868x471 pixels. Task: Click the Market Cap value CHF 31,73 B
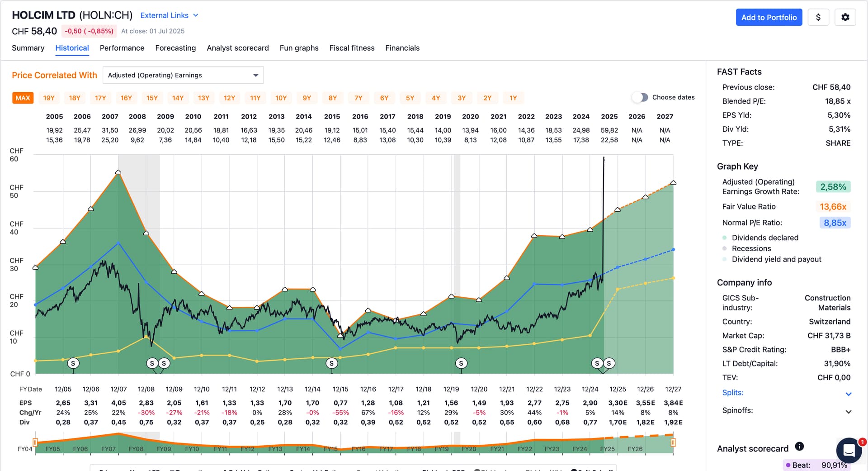(829, 336)
